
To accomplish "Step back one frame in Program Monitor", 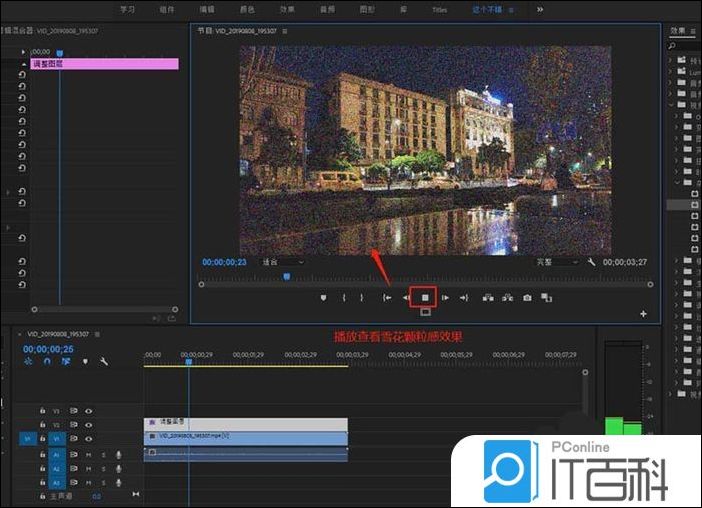I will [x=406, y=297].
